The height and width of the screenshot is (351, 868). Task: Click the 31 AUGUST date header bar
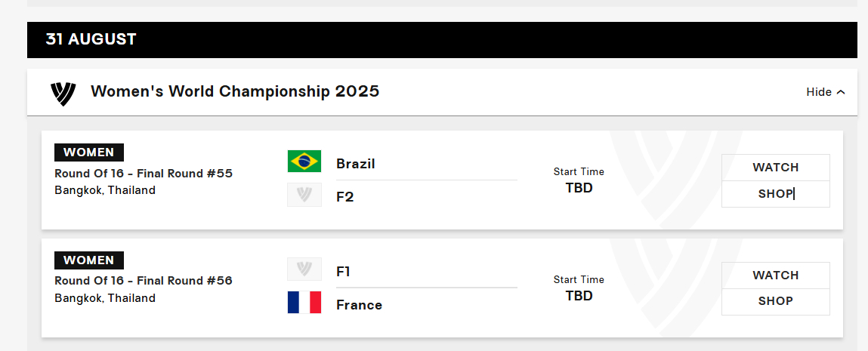click(x=442, y=40)
